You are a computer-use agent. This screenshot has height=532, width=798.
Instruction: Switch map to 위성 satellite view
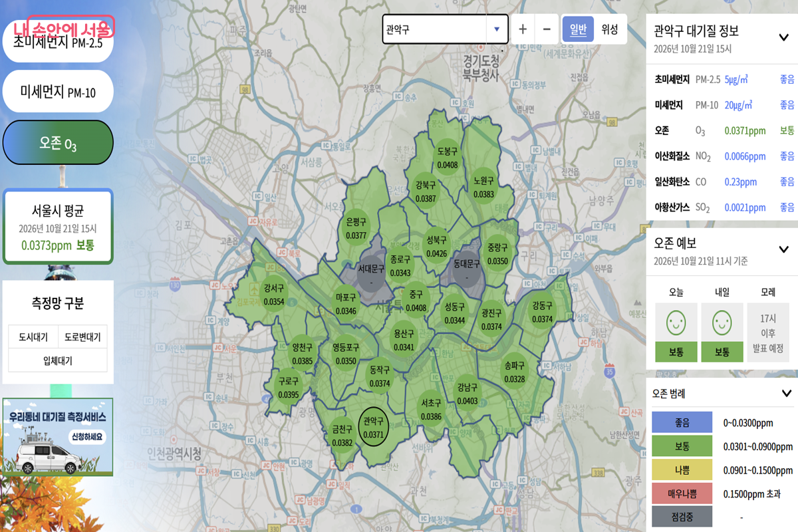(610, 29)
